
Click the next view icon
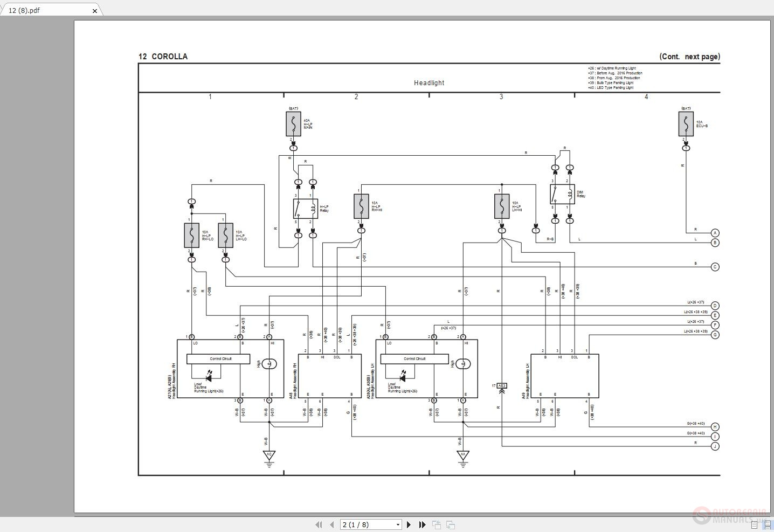(x=451, y=524)
